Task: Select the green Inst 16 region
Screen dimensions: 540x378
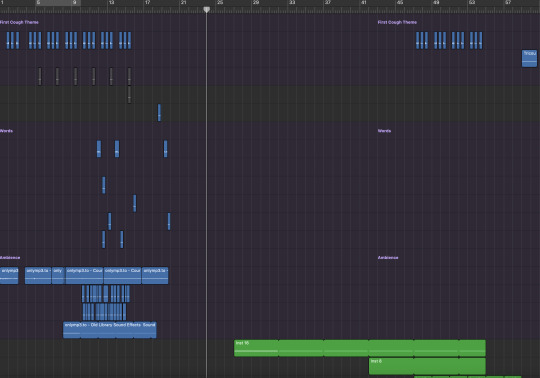Action: [360, 348]
